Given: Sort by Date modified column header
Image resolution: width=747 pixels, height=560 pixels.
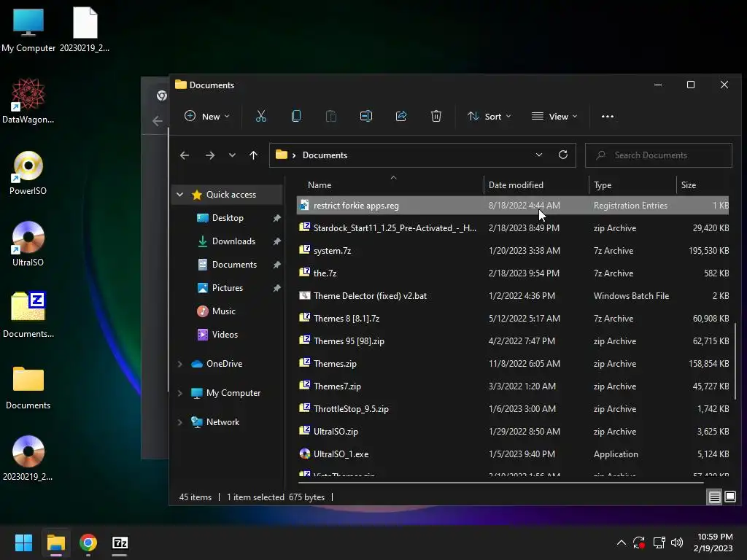Looking at the screenshot, I should 536,185.
